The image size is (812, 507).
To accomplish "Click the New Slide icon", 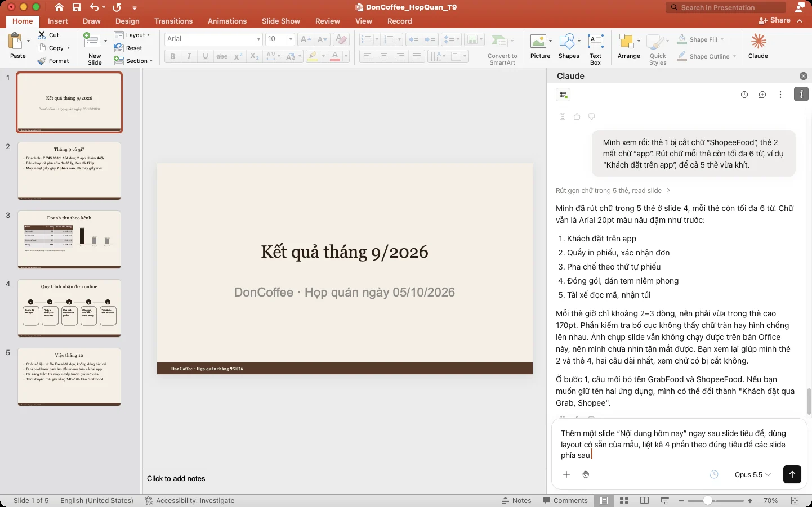I will pyautogui.click(x=92, y=41).
